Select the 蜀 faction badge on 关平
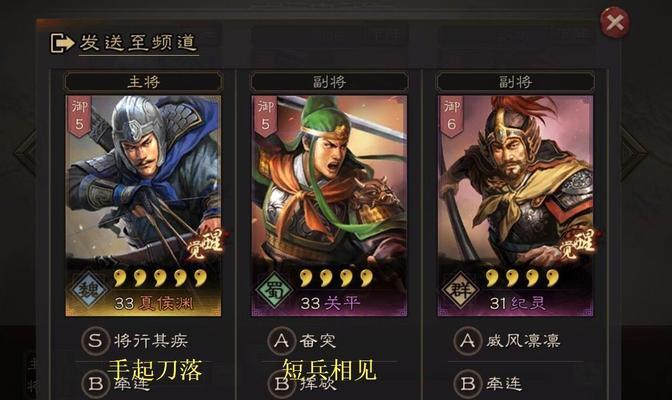This screenshot has width=672, height=400. click(275, 290)
